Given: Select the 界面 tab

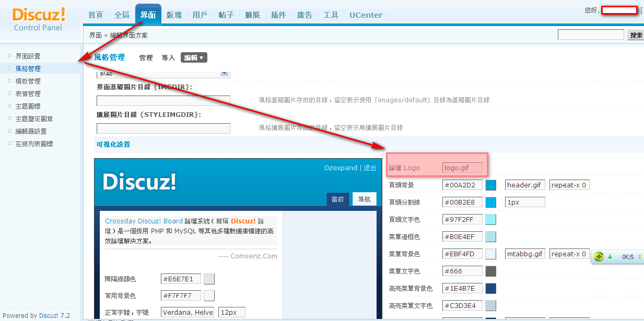Looking at the screenshot, I should click(148, 15).
